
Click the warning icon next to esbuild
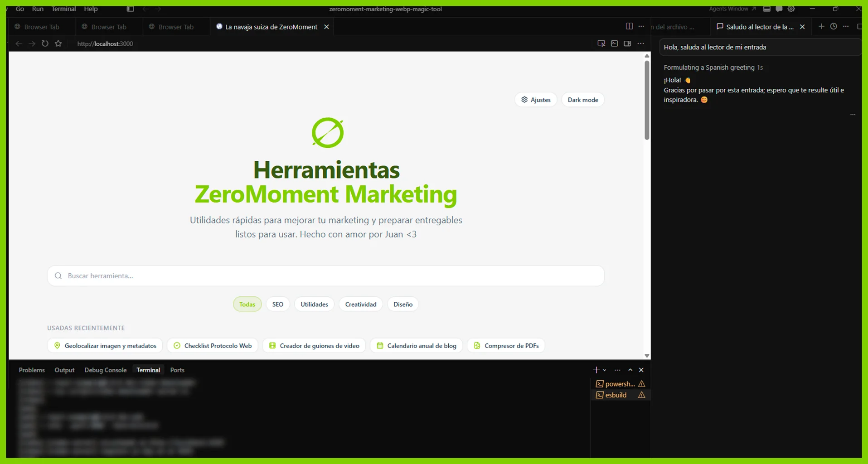click(x=641, y=395)
